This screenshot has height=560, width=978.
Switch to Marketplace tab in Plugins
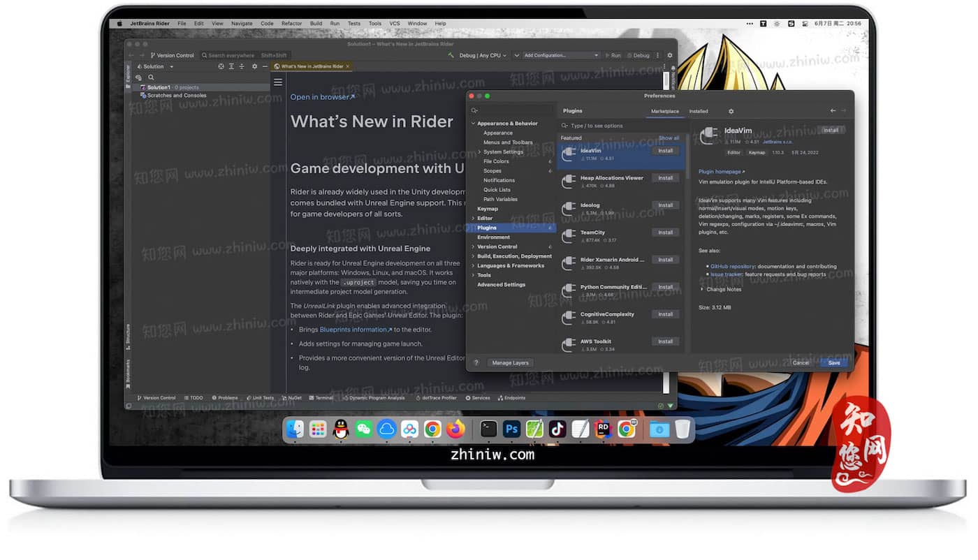click(x=665, y=111)
